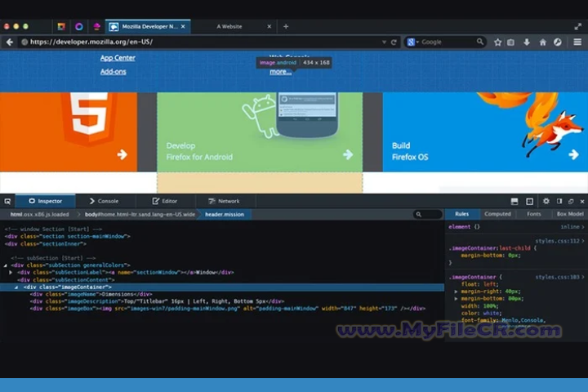588x392 pixels.
Task: Open the Downloads arrow icon
Action: 527,42
